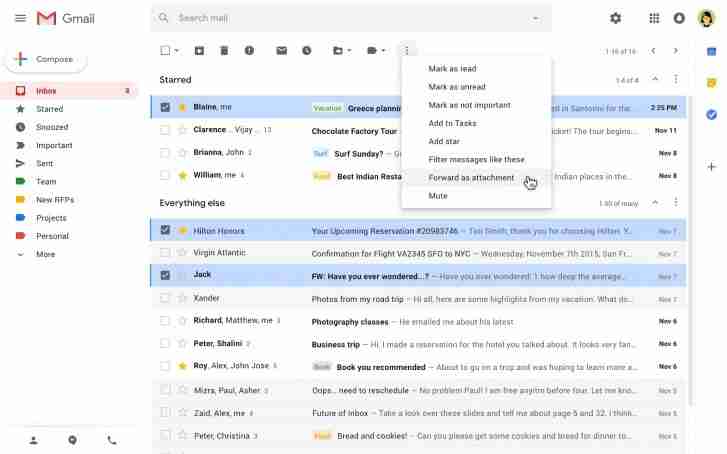Click the search magnifier icon
This screenshot has height=454, width=727.
163,18
